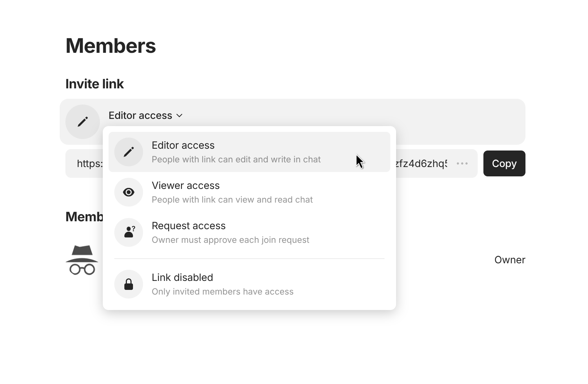Screen dimensions: 588x384
Task: Click "Owner must approve each join request" description
Action: [230, 240]
